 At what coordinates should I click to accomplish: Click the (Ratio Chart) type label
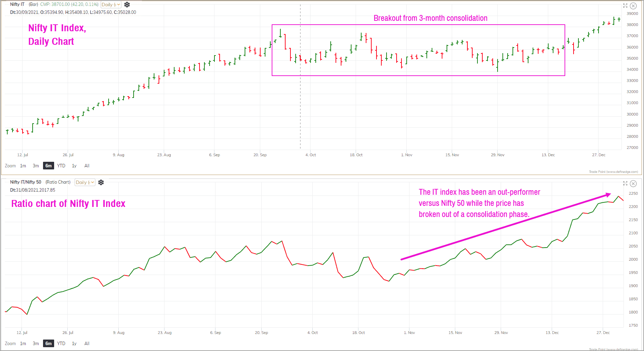point(58,182)
